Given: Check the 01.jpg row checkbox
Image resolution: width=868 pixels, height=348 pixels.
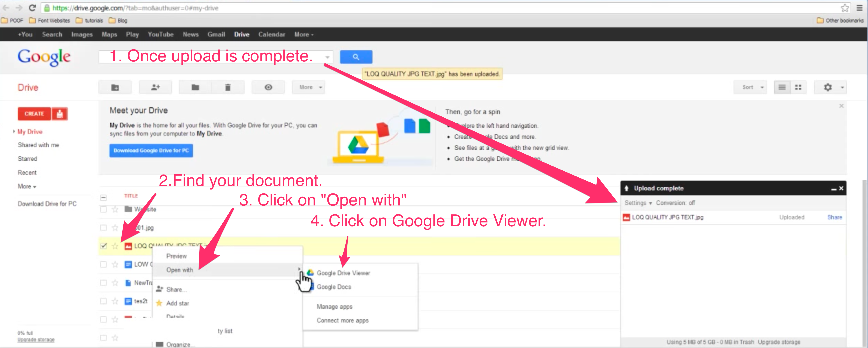Looking at the screenshot, I should coord(103,228).
